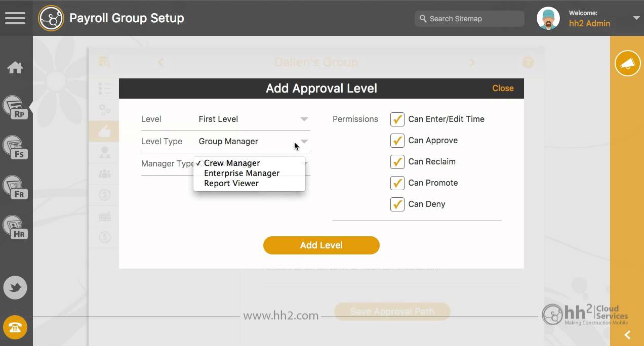The height and width of the screenshot is (346, 644).
Task: Uncheck Can Reclaim permission
Action: click(x=397, y=162)
